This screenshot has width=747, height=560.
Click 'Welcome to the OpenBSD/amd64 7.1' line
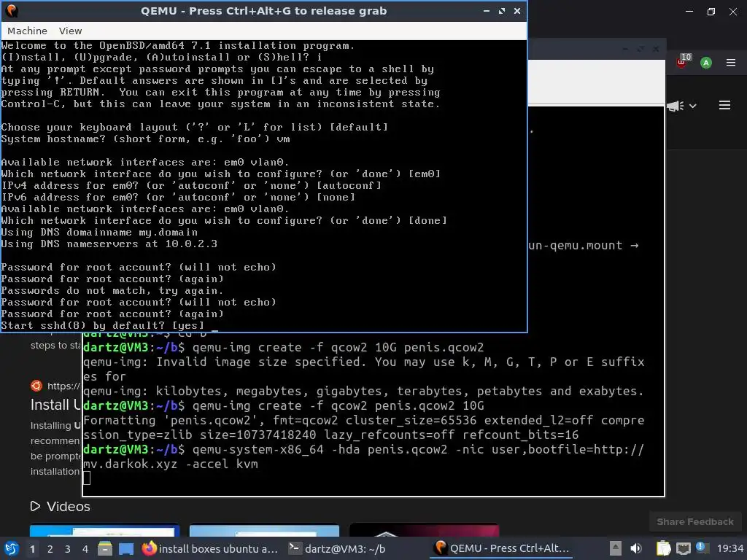click(x=178, y=46)
